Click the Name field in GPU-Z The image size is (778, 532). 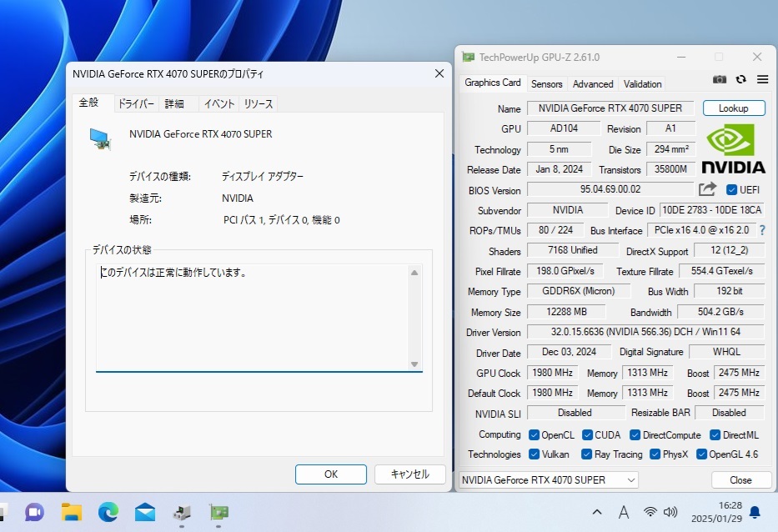610,108
